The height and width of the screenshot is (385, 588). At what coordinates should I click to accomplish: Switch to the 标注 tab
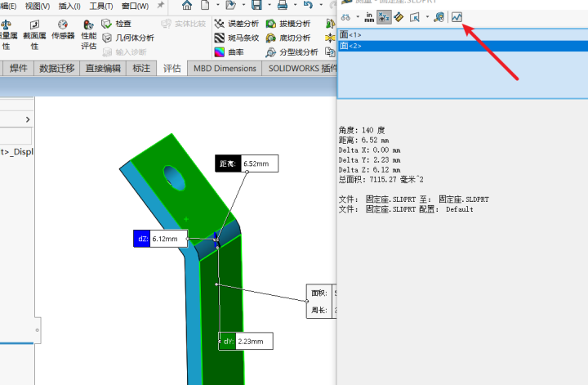141,69
